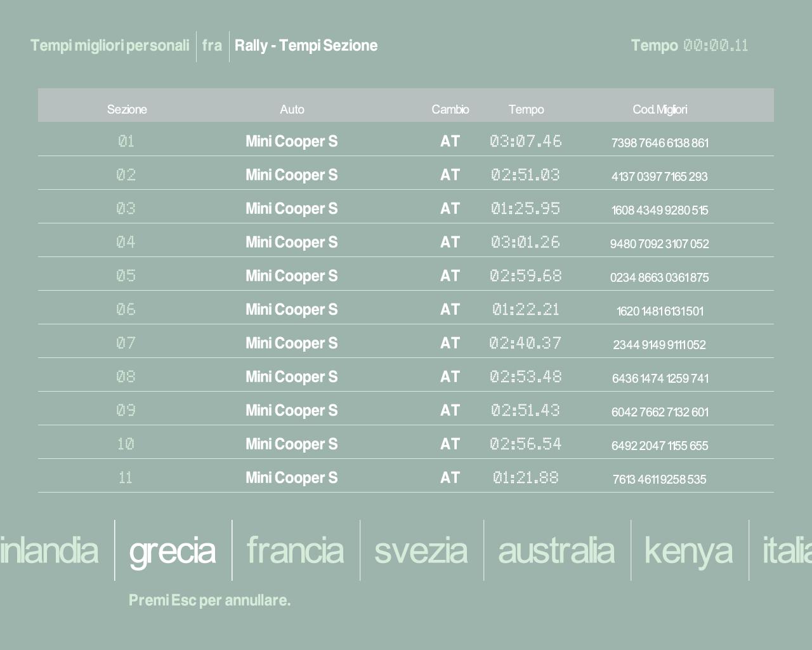Sort by the Tempo column header
812x650 pixels.
(526, 109)
